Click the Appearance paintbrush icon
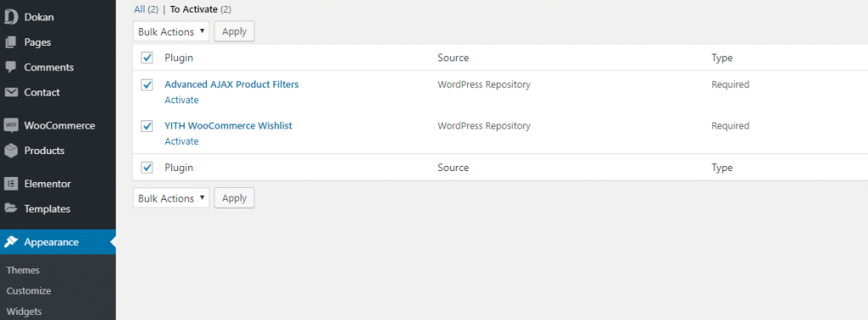This screenshot has width=868, height=320. (x=10, y=242)
